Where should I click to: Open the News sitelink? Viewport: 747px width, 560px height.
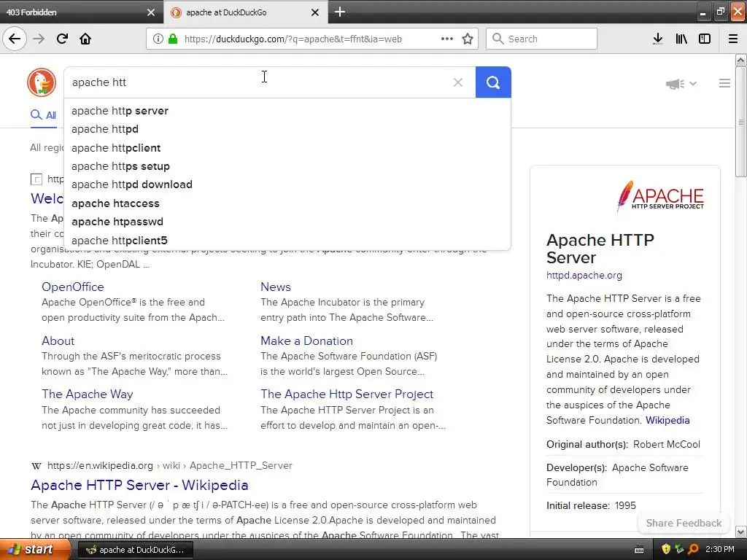coord(275,287)
